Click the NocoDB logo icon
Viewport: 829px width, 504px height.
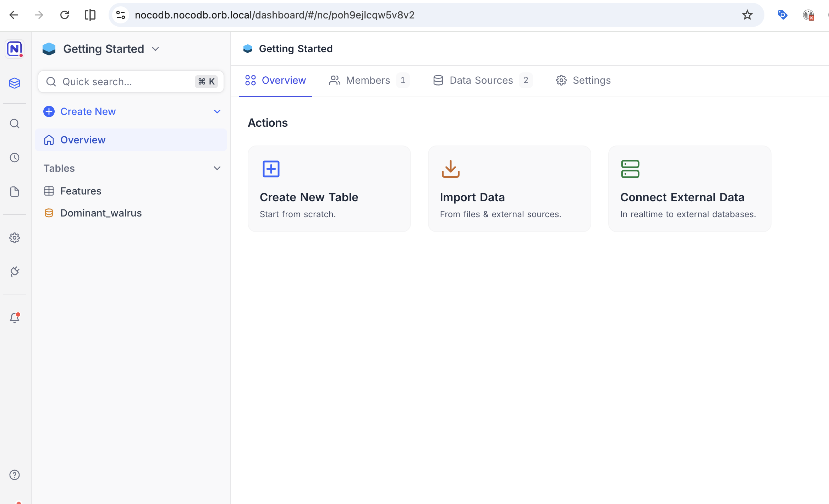tap(15, 49)
